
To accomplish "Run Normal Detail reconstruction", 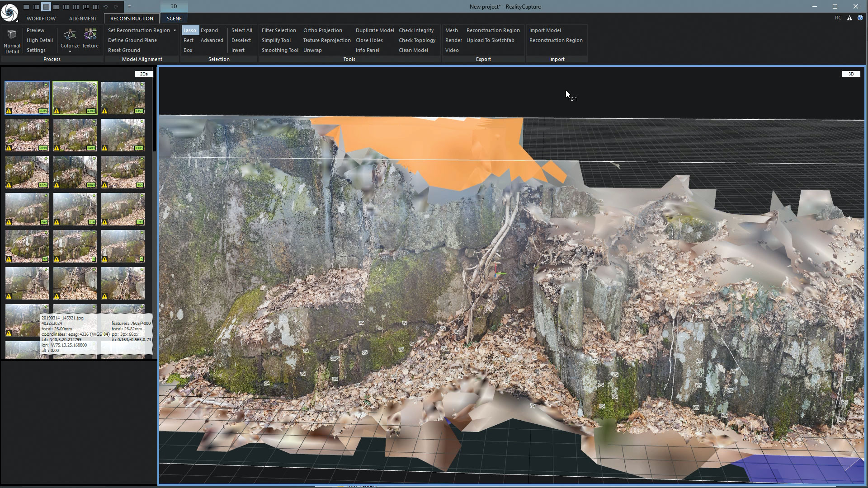I will [x=12, y=42].
